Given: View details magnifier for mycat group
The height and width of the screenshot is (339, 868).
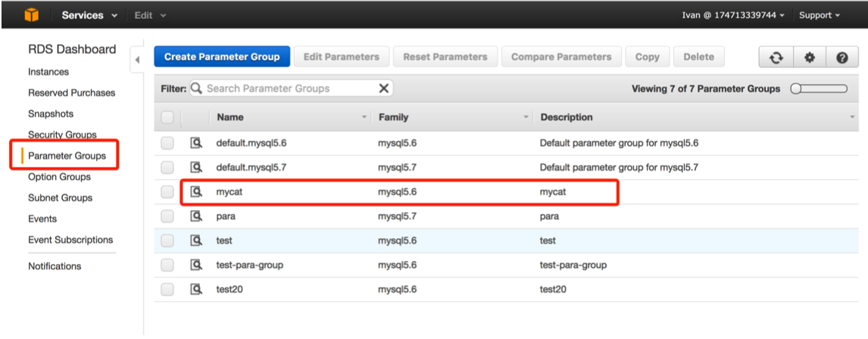Looking at the screenshot, I should (196, 192).
